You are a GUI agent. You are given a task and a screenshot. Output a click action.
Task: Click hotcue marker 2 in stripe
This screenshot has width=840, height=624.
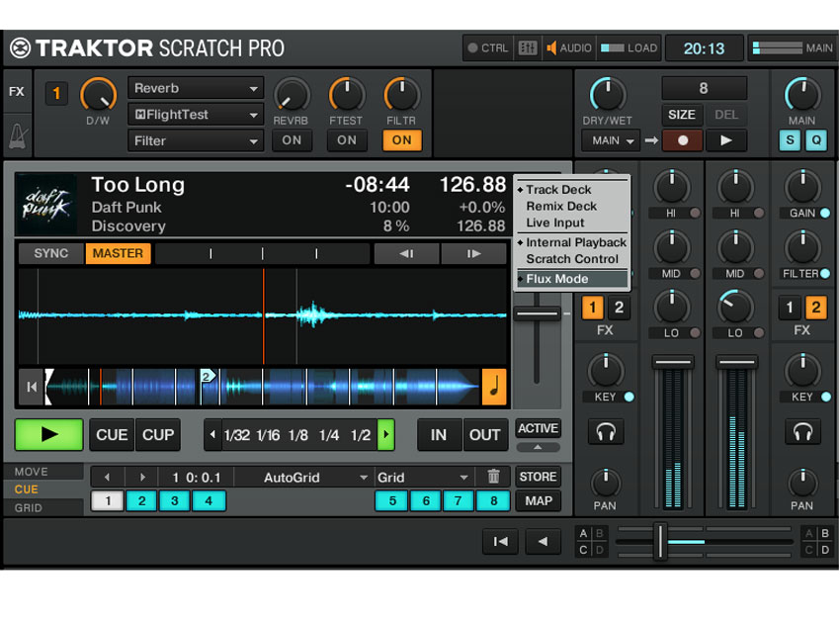pyautogui.click(x=207, y=377)
